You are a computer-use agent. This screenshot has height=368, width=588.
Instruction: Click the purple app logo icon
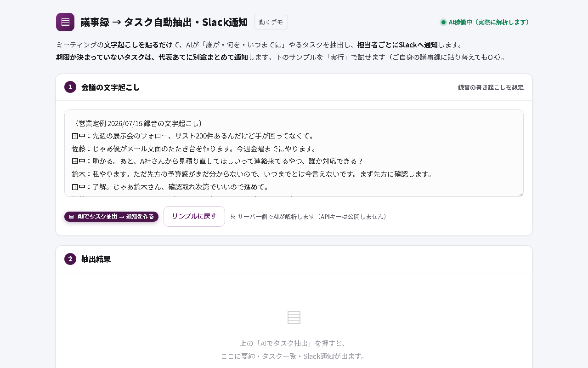point(65,22)
